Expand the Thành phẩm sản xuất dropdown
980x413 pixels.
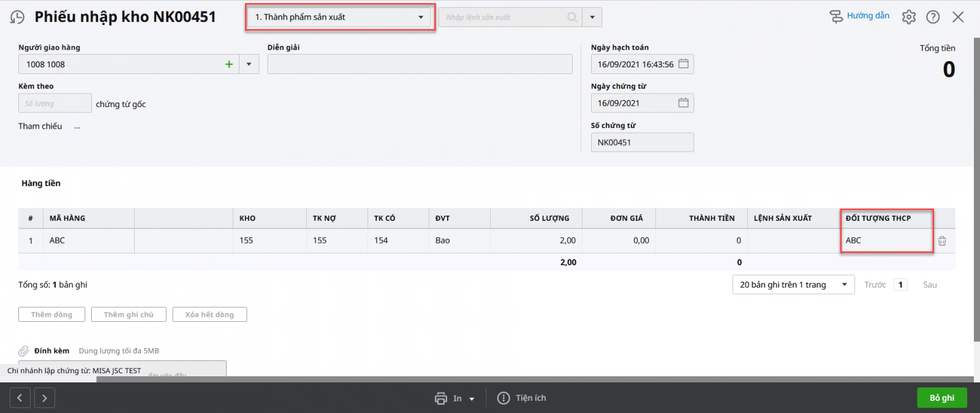point(420,17)
